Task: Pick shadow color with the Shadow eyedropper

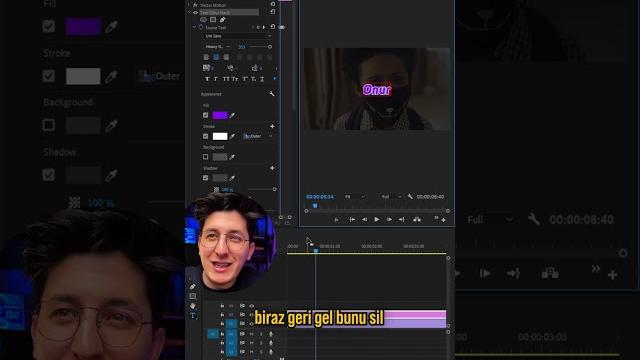Action: tap(232, 178)
